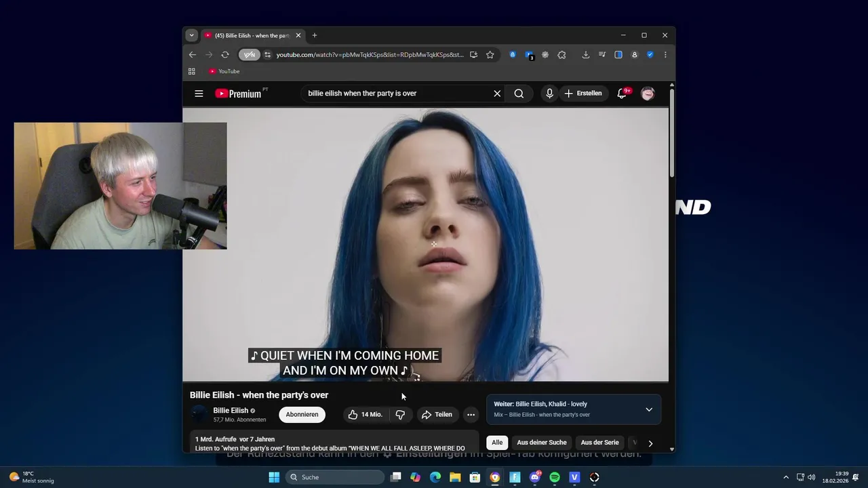The width and height of the screenshot is (868, 488).
Task: Open browser profile icon
Action: click(x=635, y=55)
